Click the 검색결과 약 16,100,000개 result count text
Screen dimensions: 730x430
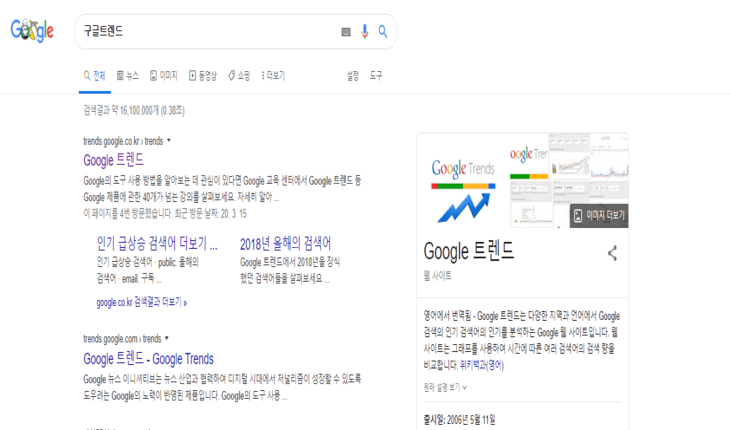(x=134, y=111)
